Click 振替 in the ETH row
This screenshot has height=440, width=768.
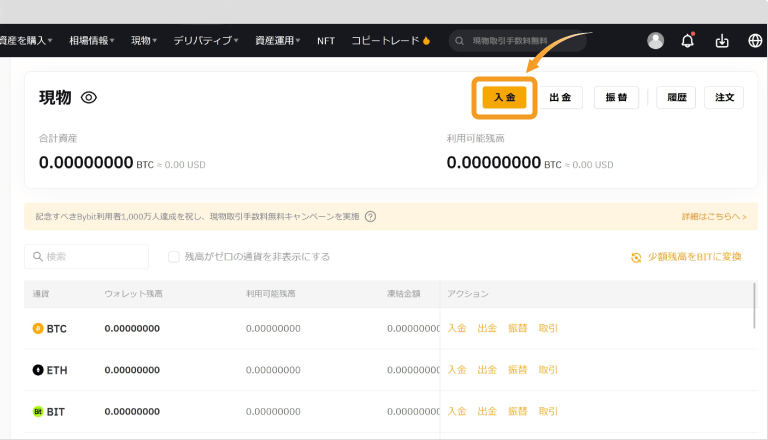[x=518, y=370]
